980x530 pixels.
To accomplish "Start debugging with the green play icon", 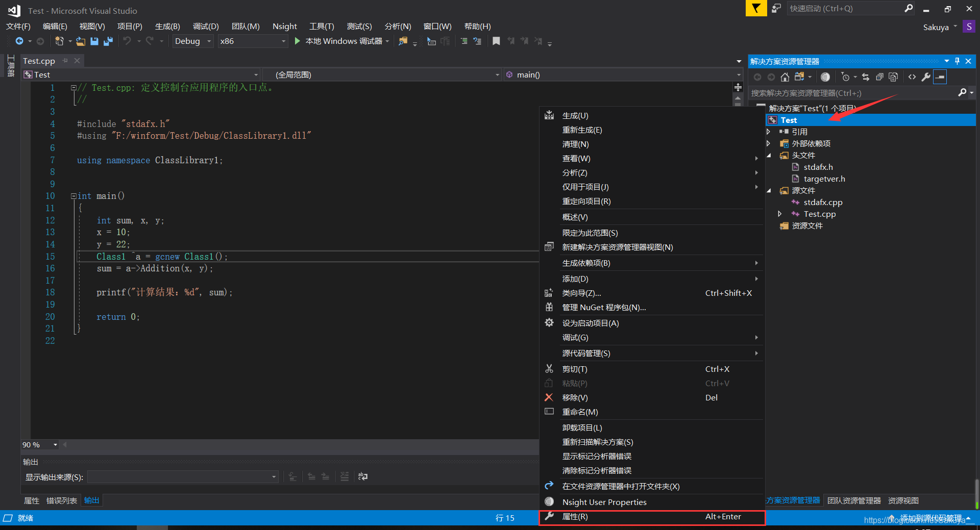I will coord(297,41).
